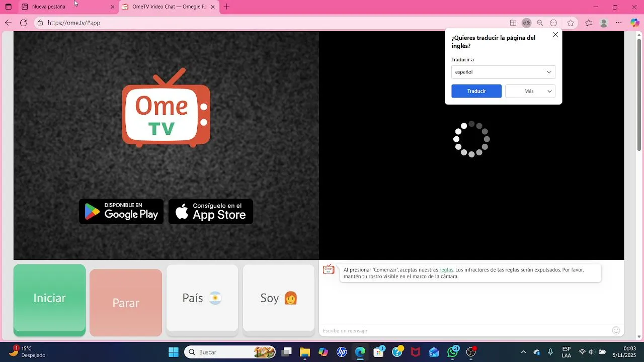Close the translate page popup
644x362 pixels.
pos(555,35)
